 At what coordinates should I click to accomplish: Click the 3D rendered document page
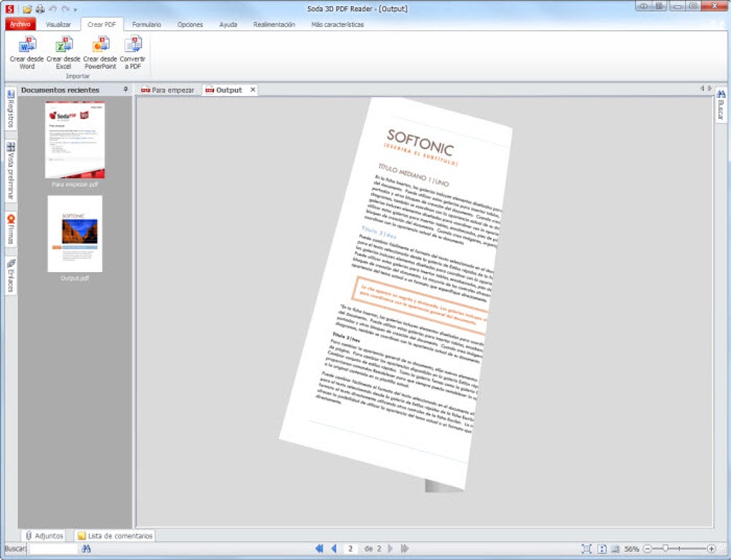(x=396, y=294)
